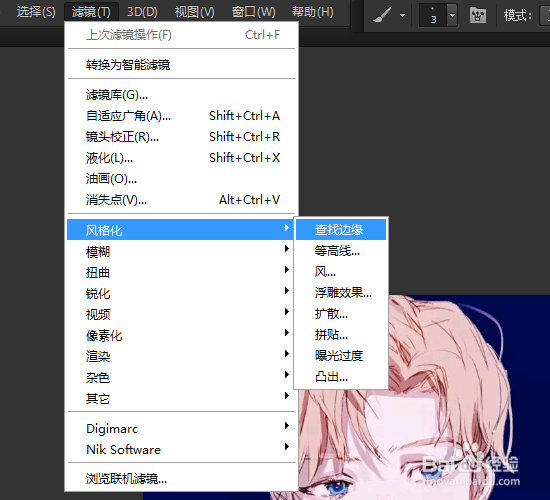The width and height of the screenshot is (550, 500).
Task: Select 自适应广角(A)... filter
Action: point(181,116)
